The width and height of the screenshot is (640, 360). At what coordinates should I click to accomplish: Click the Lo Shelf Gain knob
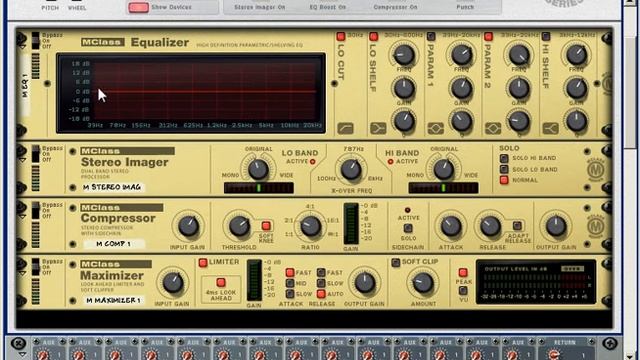coord(404,88)
